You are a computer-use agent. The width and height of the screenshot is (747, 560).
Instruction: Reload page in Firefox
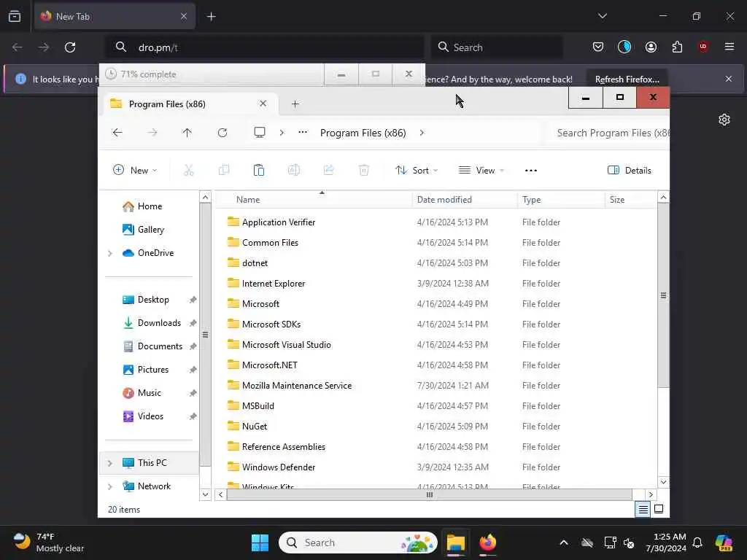click(x=70, y=47)
